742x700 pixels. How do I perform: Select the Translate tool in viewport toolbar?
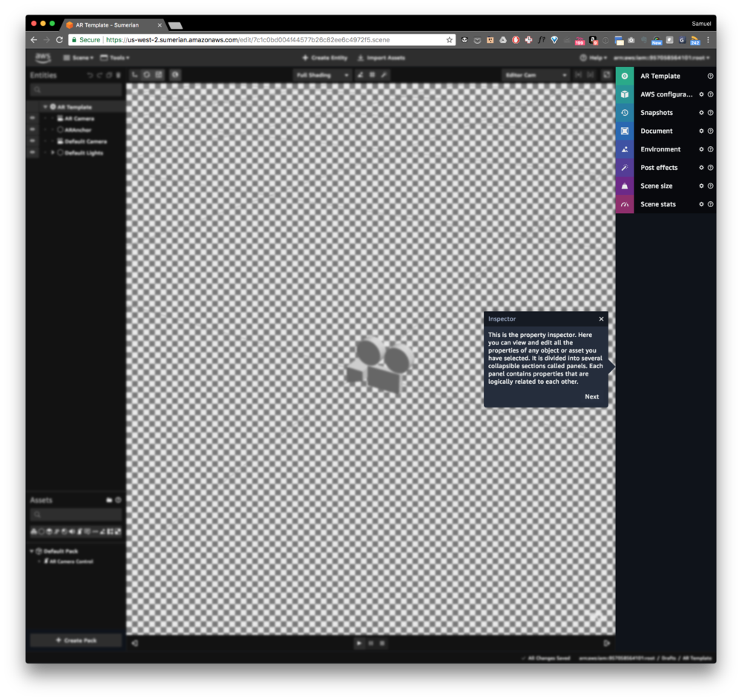point(134,74)
